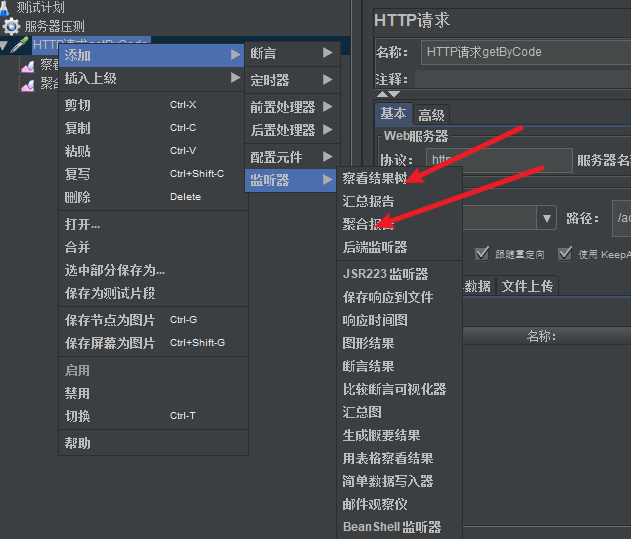This screenshot has height=539, width=631.
Task: Choose 帮助 from the context menu
Action: (153, 443)
